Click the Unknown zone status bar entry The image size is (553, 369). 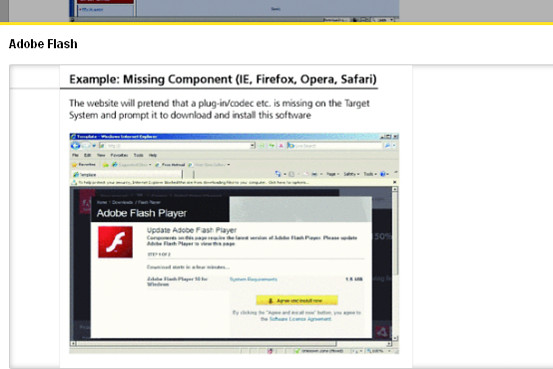319,351
